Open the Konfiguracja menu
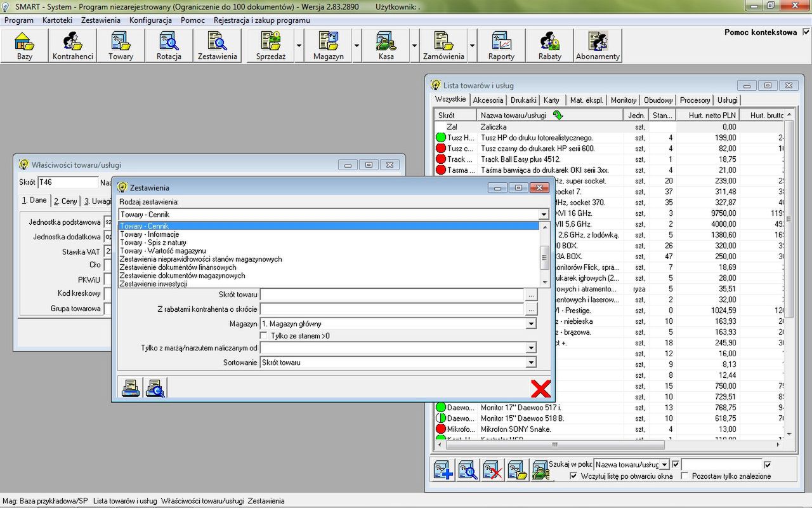This screenshot has width=812, height=508. coord(150,20)
